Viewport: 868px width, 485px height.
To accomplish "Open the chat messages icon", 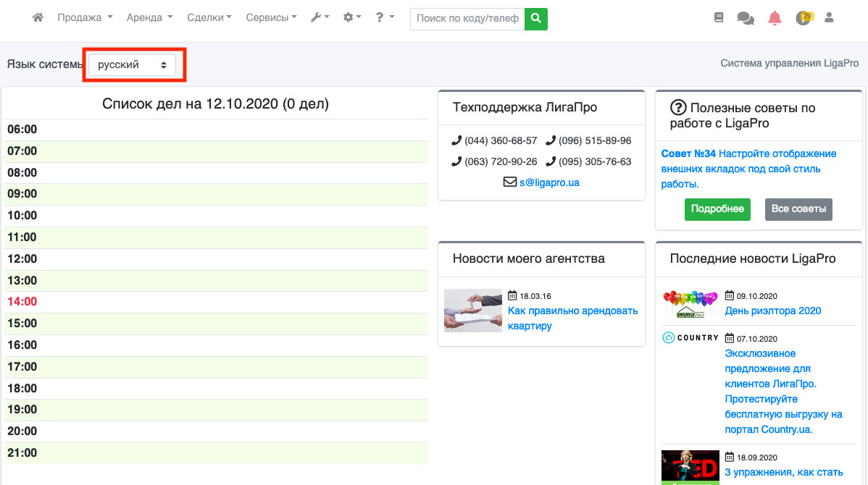I will [746, 18].
